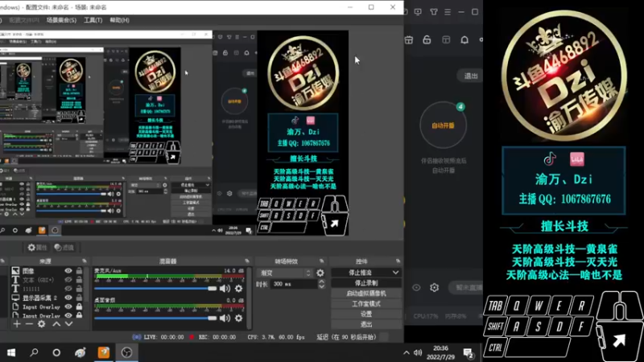
Task: Click the mixer panel vertical scrollbar
Action: (249, 298)
